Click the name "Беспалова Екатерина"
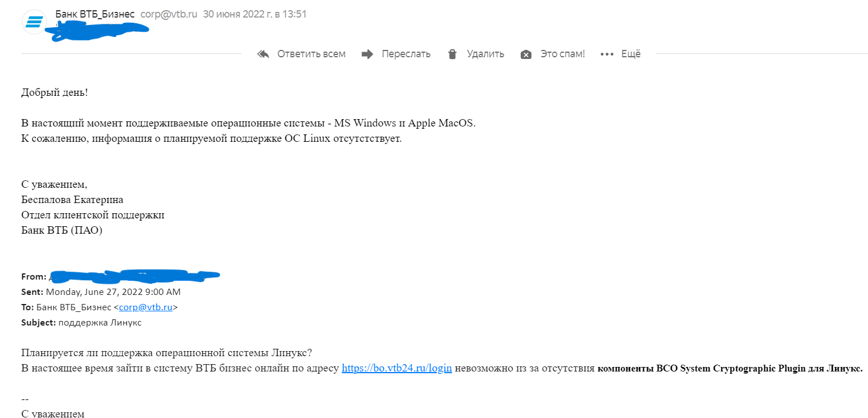Image resolution: width=868 pixels, height=418 pixels. pyautogui.click(x=73, y=200)
